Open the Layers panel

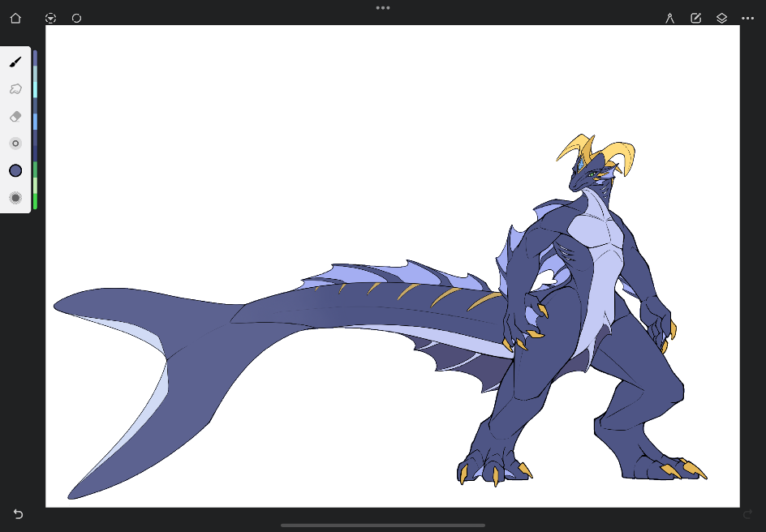721,18
